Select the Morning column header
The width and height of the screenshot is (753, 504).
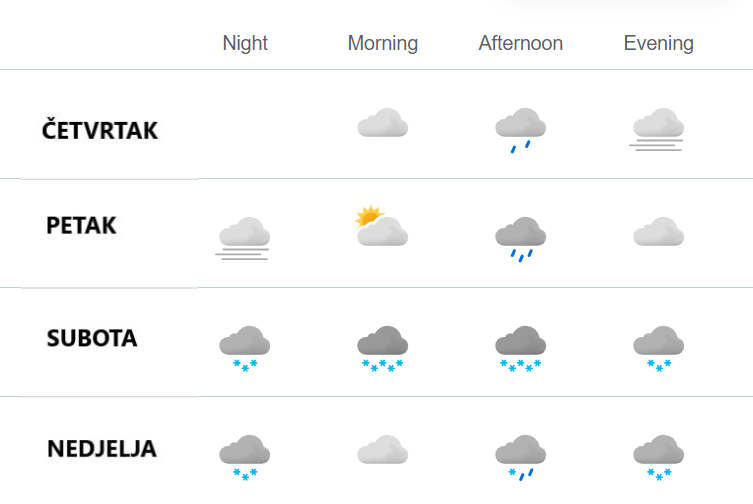click(383, 43)
